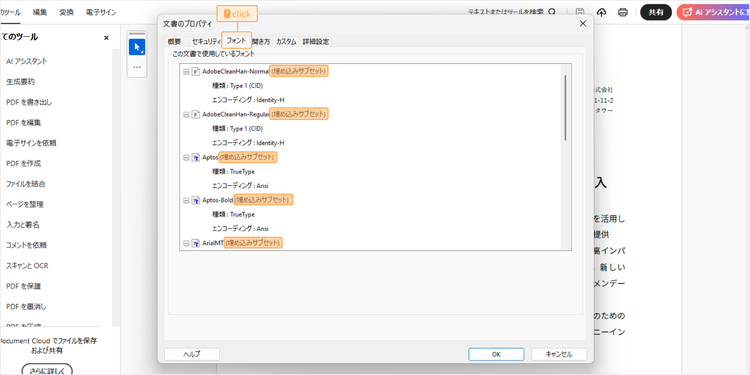The height and width of the screenshot is (375, 750).
Task: Switch to the 開き方 tab
Action: coord(262,42)
